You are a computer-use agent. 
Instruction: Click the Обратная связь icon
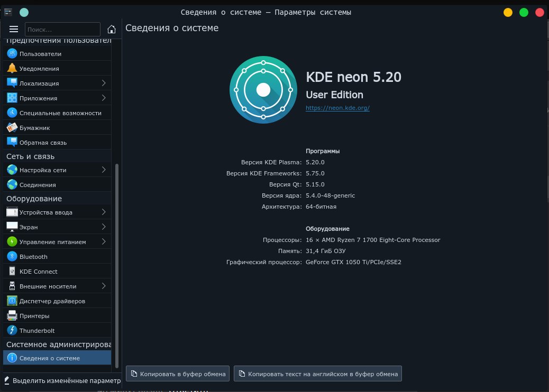click(12, 142)
